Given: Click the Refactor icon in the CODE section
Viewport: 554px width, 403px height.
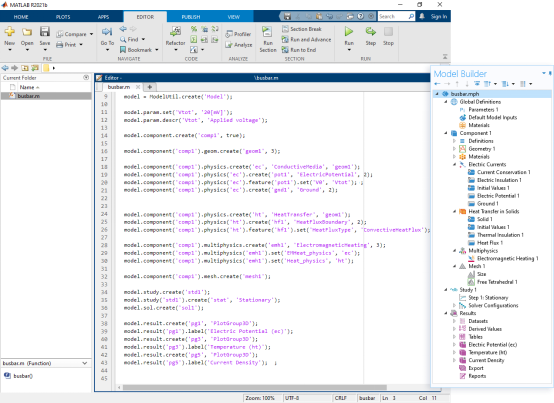Looking at the screenshot, I should [x=175, y=31].
